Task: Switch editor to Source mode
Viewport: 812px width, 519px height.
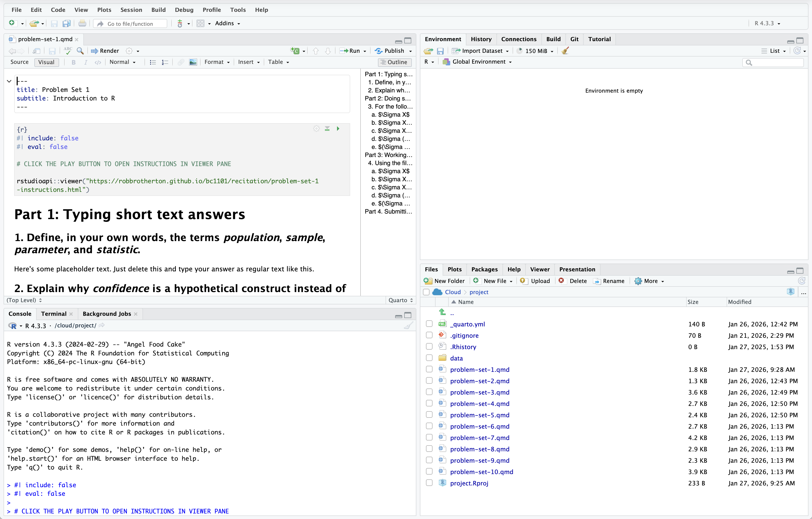Action: click(x=19, y=62)
